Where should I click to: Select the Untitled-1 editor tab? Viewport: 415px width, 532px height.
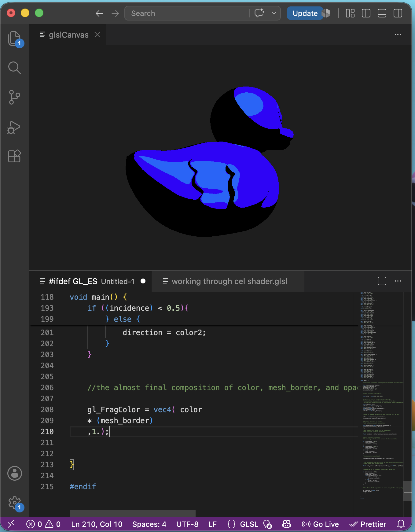(91, 281)
